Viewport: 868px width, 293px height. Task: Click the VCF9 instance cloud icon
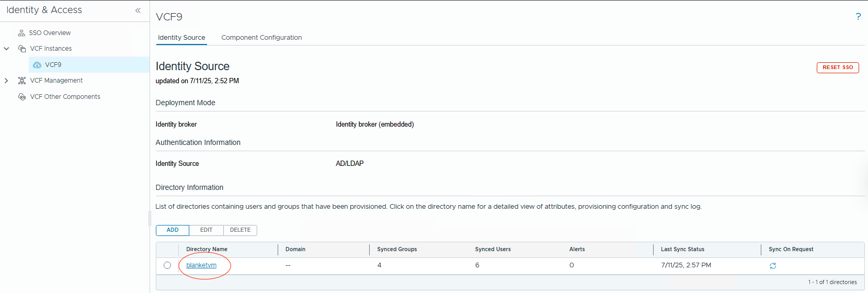click(37, 65)
